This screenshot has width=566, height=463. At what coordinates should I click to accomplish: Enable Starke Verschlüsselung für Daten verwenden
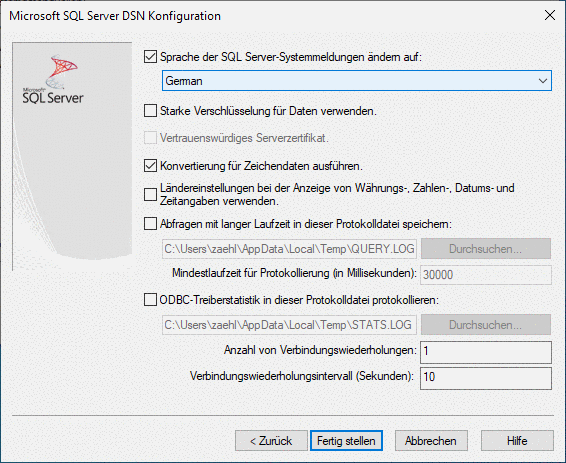click(x=150, y=111)
